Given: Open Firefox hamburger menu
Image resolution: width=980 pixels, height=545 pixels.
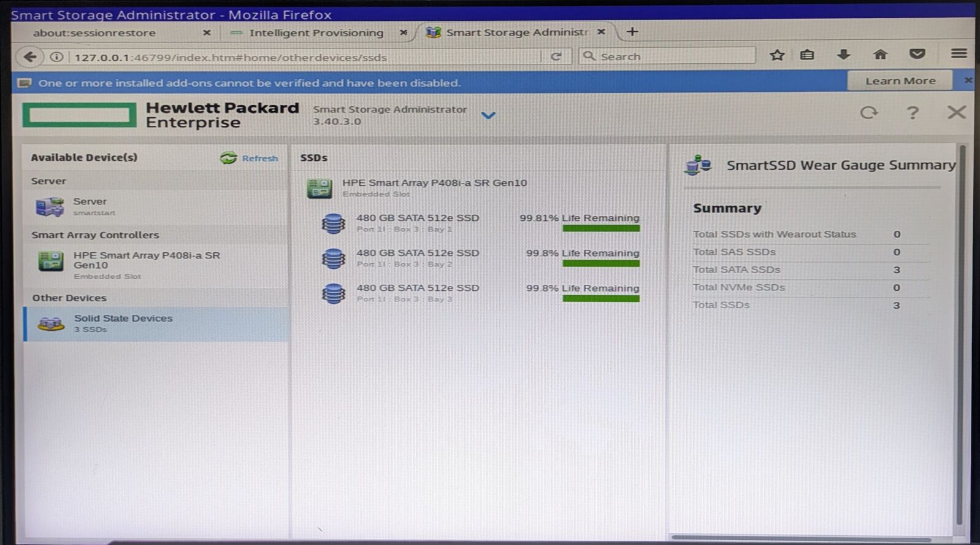Looking at the screenshot, I should (959, 55).
